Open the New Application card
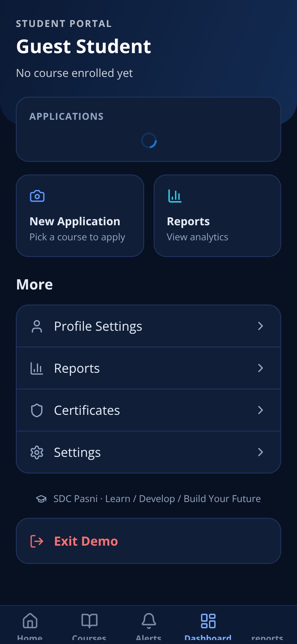 80,216
